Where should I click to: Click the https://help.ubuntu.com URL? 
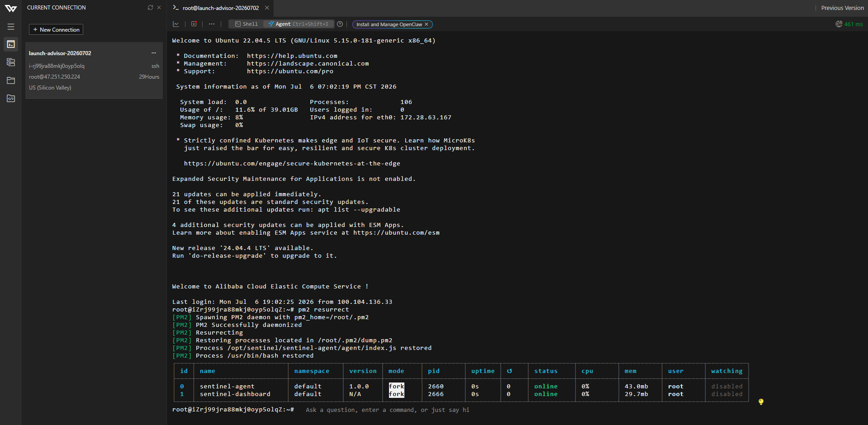292,56
